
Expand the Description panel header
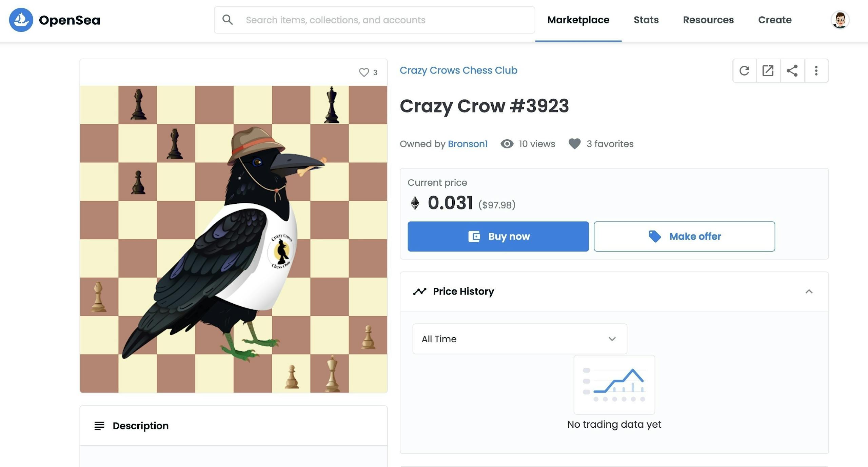tap(233, 426)
